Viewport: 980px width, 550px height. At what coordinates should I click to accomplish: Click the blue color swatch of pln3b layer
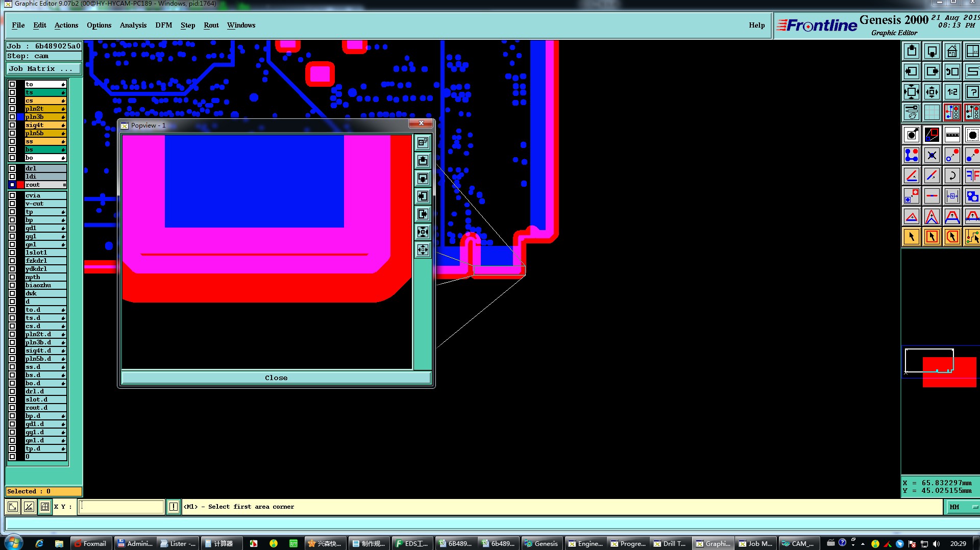coord(20,117)
